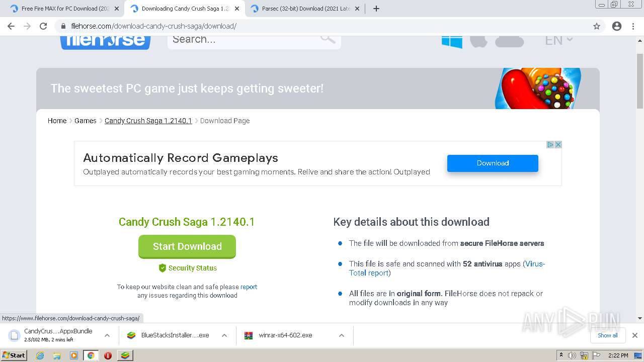Image resolution: width=644 pixels, height=362 pixels.
Task: Click the report link
Action: pyautogui.click(x=249, y=287)
